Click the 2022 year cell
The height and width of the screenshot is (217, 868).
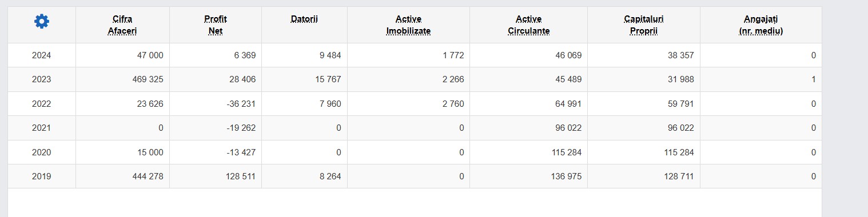pos(42,104)
